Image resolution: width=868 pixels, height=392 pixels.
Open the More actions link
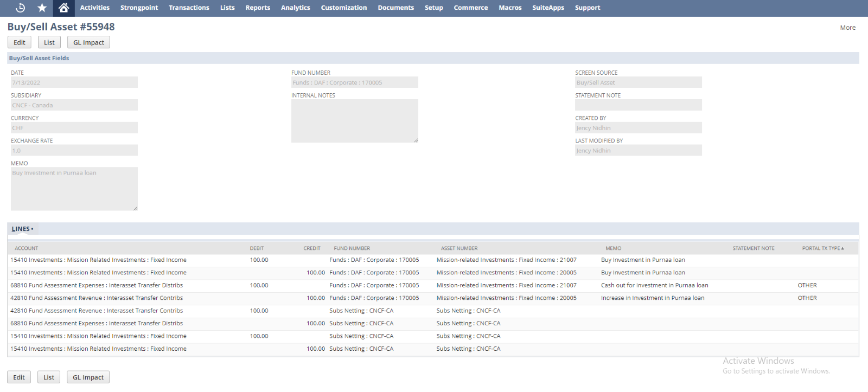pyautogui.click(x=847, y=28)
